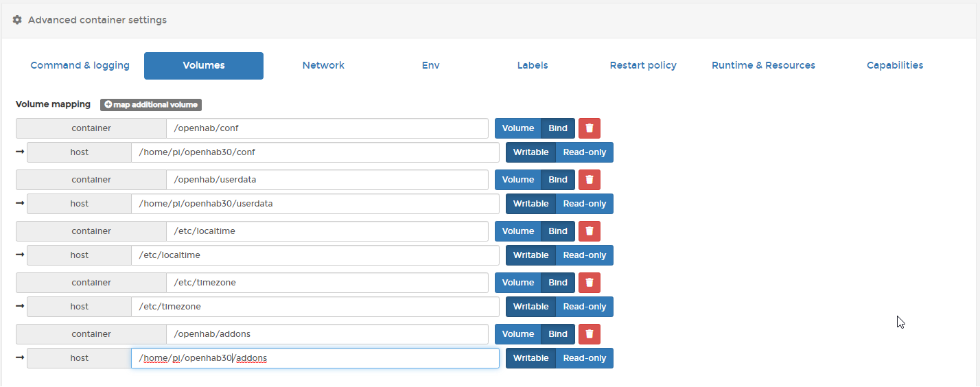Go to Command & logging tab
980x387 pixels.
(x=80, y=66)
